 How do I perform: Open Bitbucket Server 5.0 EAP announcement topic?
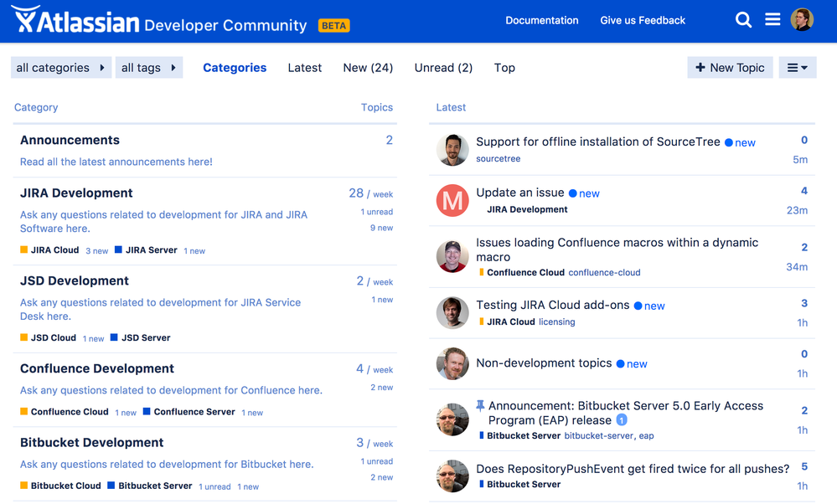click(x=626, y=413)
